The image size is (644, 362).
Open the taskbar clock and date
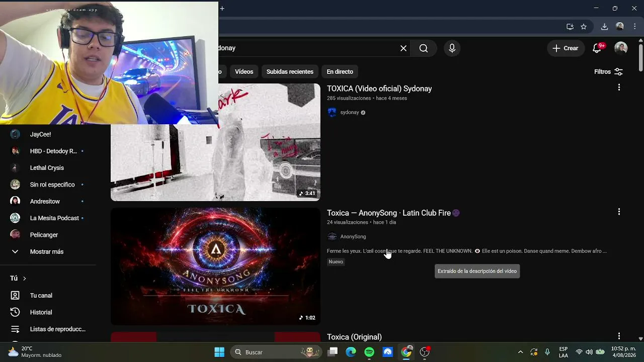point(623,352)
